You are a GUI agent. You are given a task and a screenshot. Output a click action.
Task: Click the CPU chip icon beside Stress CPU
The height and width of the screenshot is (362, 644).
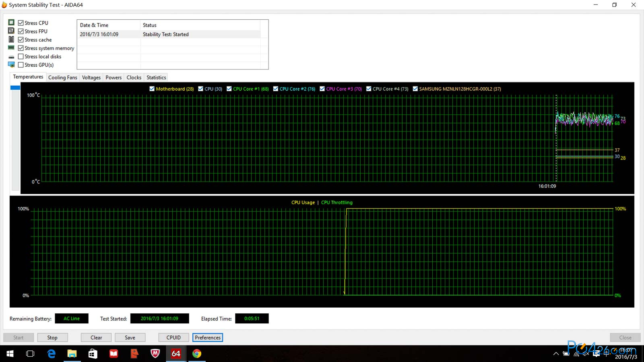(11, 23)
